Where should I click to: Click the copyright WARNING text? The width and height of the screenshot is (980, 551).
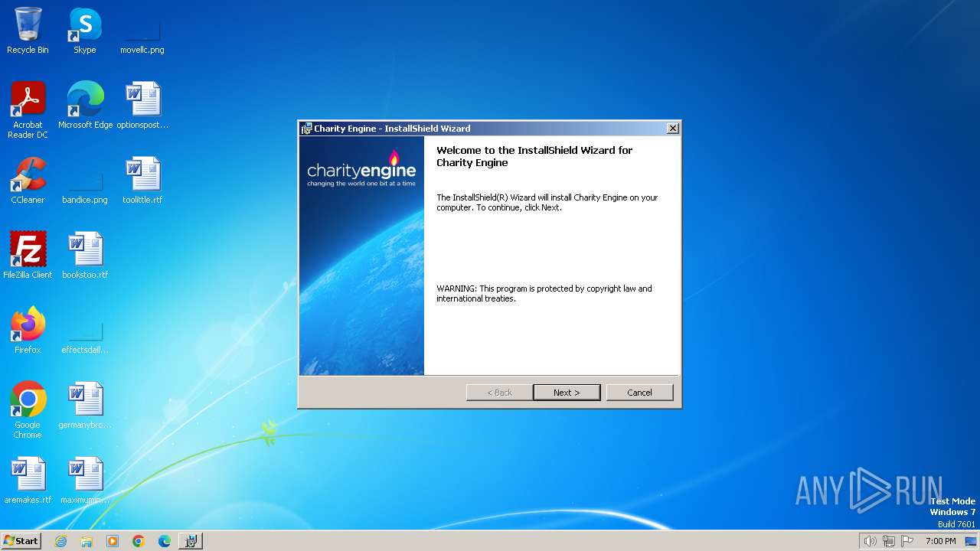point(544,294)
